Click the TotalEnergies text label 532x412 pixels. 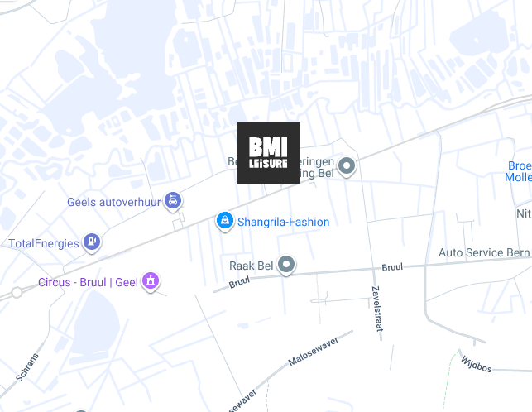coord(44,244)
